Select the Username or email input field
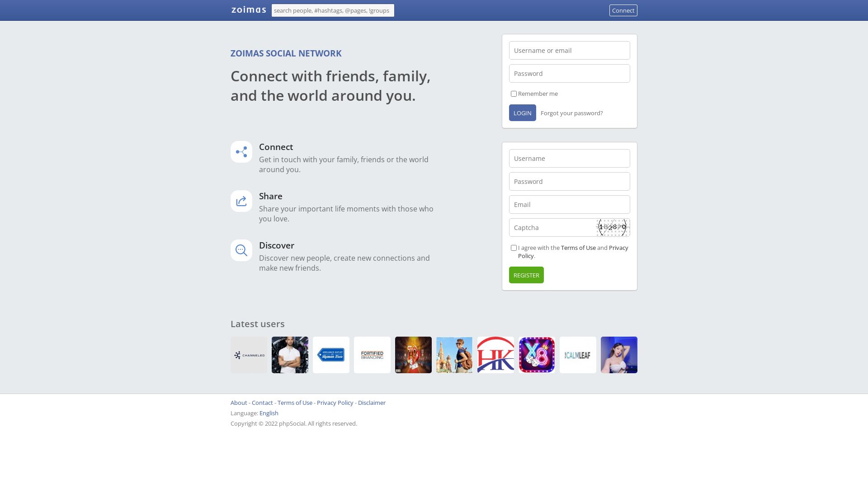The image size is (868, 488). 569,50
